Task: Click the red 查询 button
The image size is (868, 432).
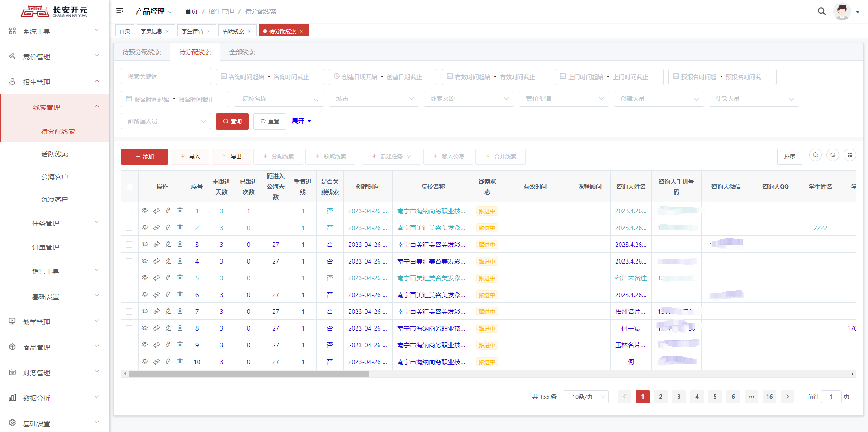Action: (x=232, y=121)
